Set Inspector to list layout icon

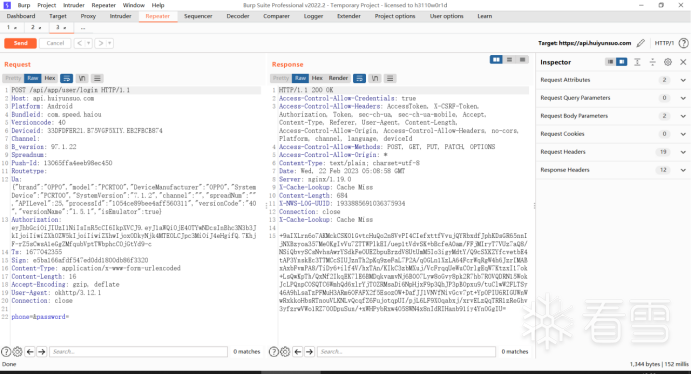(610, 62)
